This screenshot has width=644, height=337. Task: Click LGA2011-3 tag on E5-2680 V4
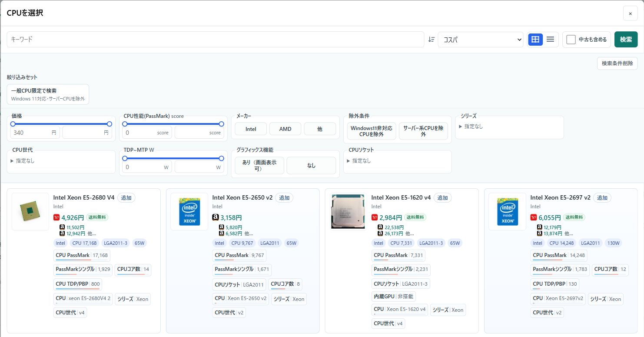[115, 243]
